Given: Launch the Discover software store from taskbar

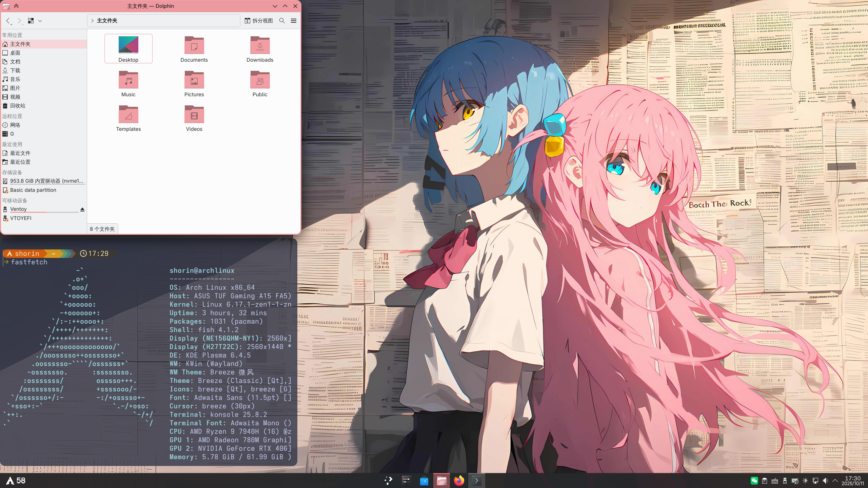Looking at the screenshot, I should (424, 481).
